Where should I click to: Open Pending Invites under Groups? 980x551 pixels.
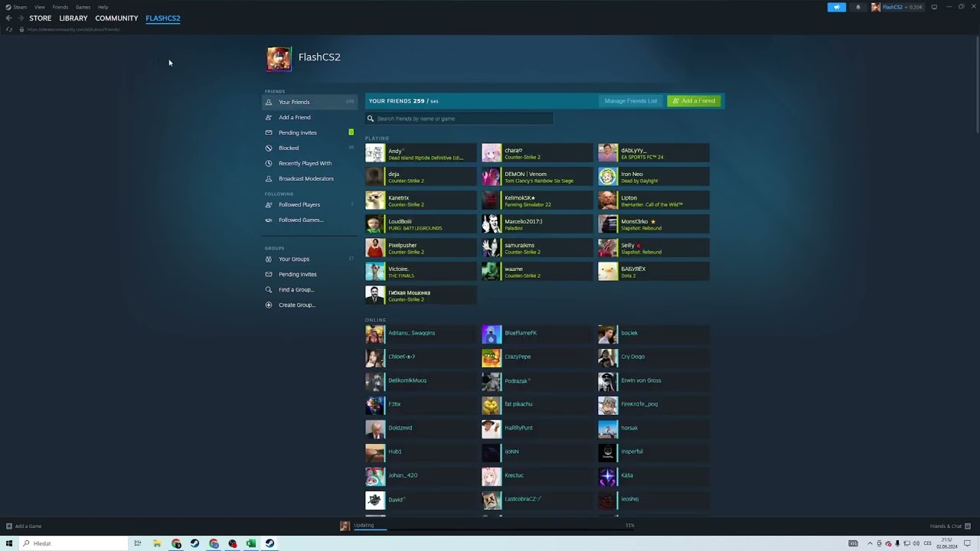tap(298, 274)
